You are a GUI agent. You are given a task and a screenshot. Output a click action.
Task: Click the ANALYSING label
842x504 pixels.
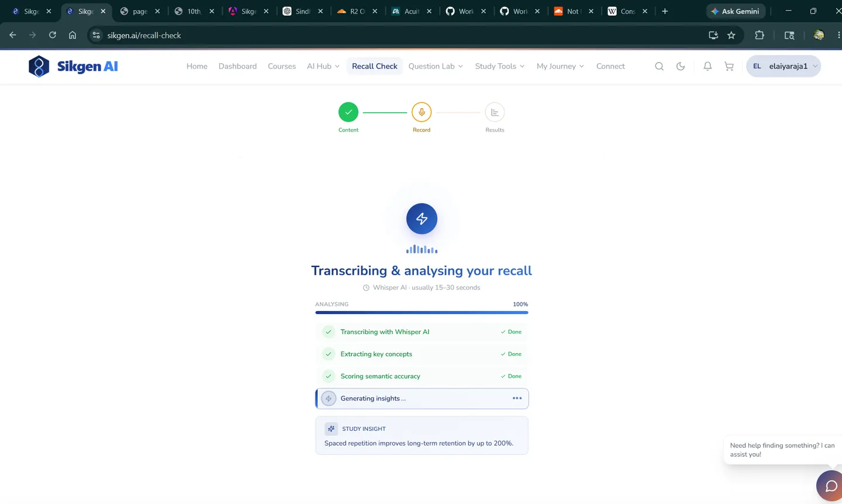[x=332, y=304]
